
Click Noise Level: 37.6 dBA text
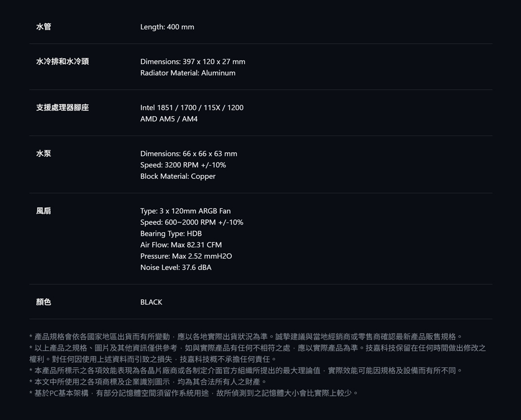(176, 267)
